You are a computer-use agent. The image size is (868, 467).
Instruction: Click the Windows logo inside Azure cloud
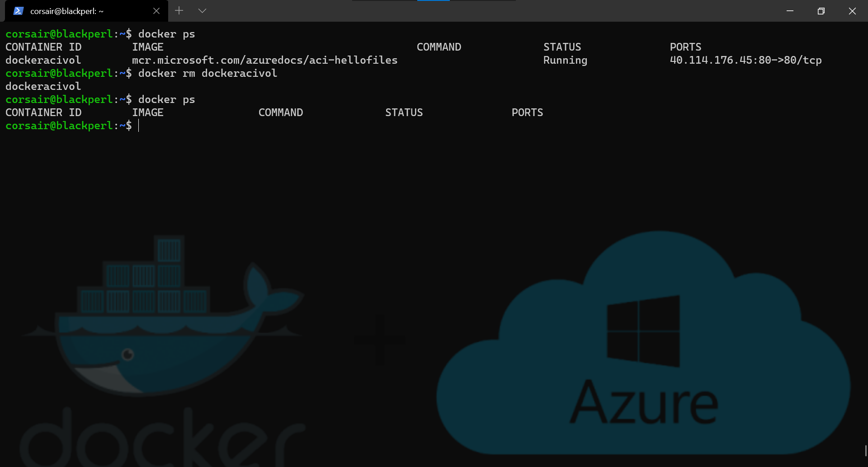[x=643, y=331]
